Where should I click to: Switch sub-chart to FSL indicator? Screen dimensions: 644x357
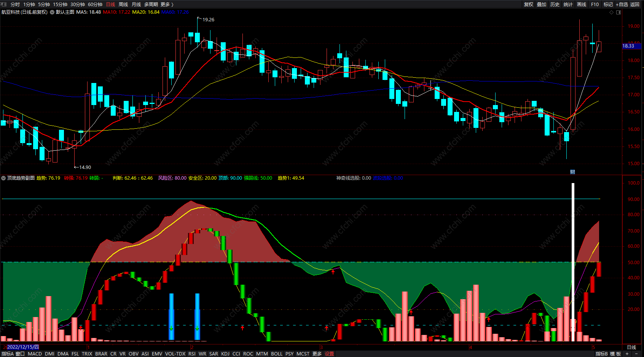pyautogui.click(x=75, y=354)
